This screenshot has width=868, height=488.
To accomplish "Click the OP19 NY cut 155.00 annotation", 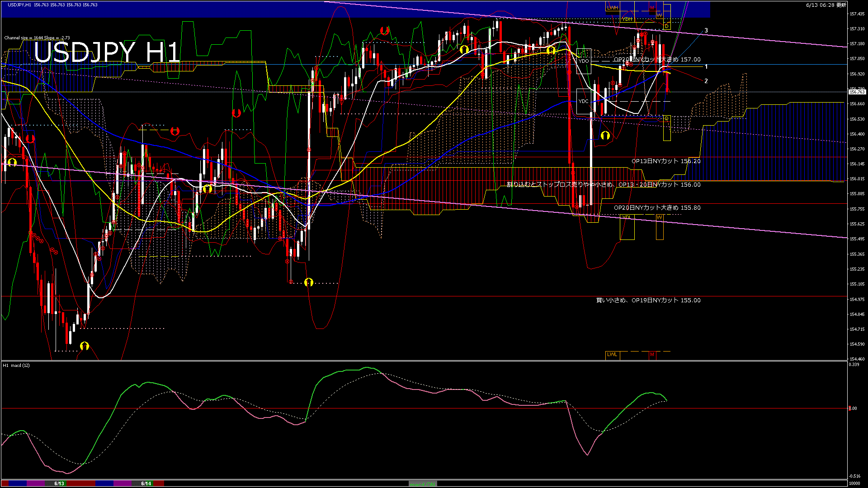I will [648, 300].
